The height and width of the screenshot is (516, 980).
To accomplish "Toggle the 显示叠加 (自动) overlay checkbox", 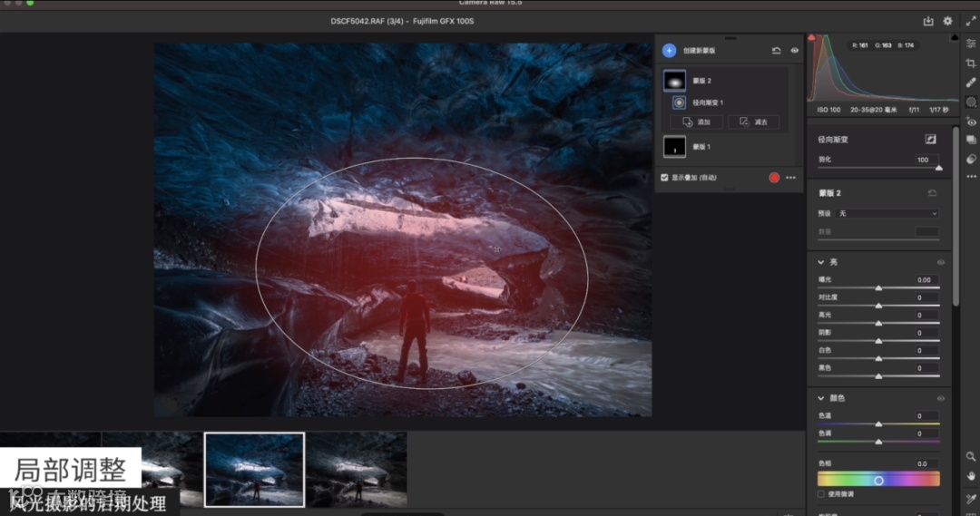I will click(x=664, y=178).
